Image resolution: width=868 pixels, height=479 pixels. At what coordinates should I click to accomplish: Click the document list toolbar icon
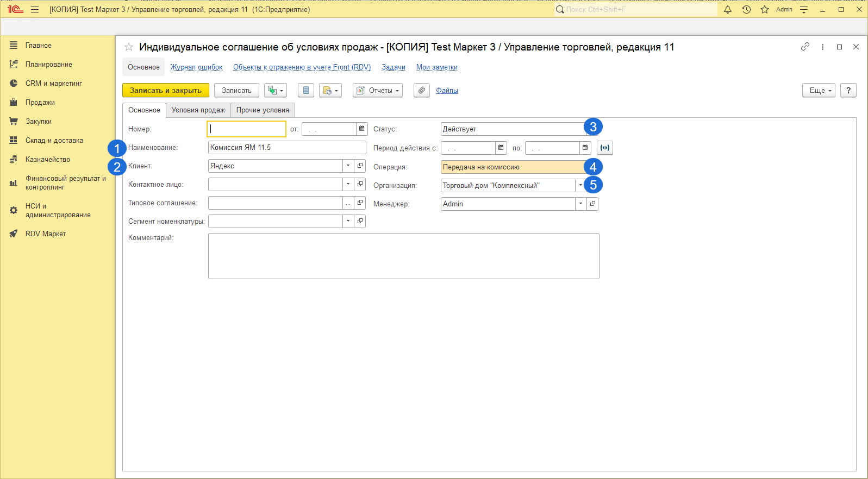pyautogui.click(x=305, y=90)
